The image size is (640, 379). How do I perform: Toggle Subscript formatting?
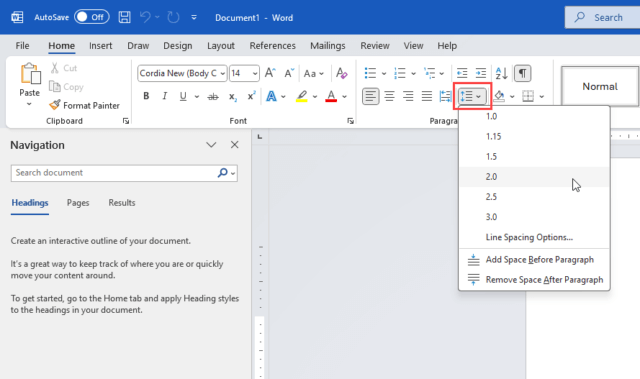[x=232, y=97]
